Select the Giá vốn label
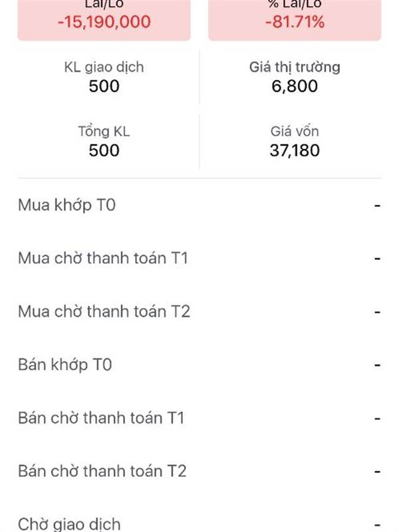 (295, 132)
